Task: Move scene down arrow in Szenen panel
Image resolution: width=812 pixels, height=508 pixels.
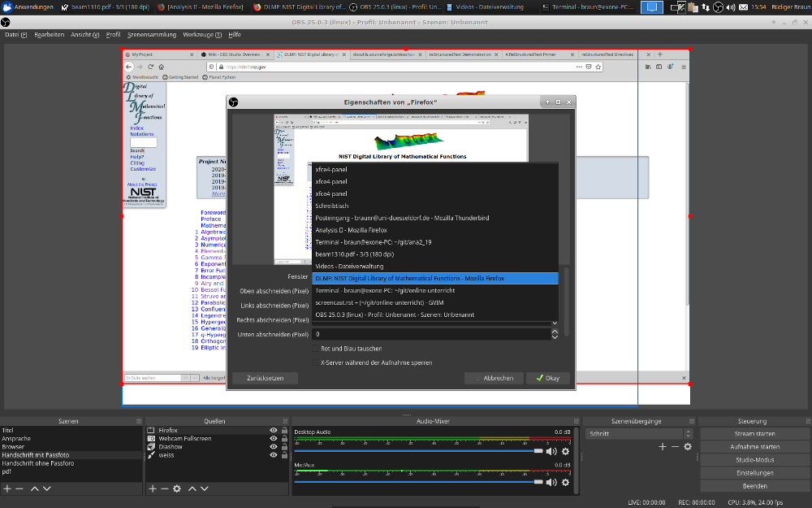Action: (x=46, y=488)
